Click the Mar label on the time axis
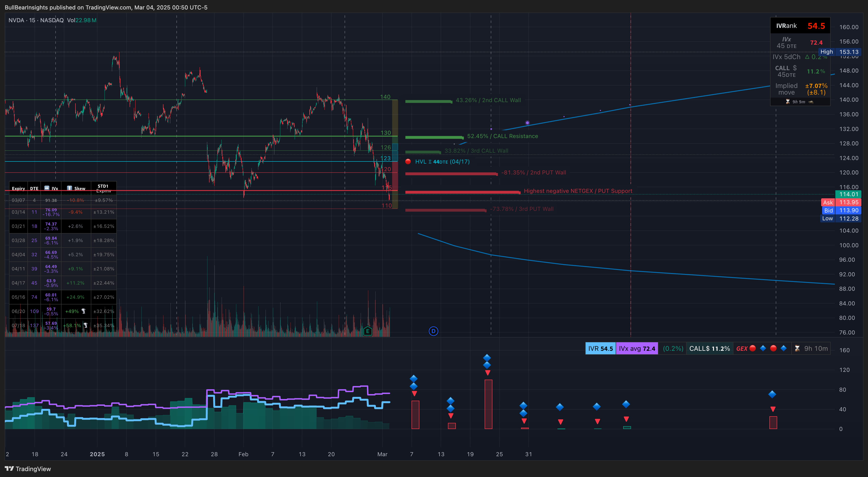Viewport: 868px width, 477px height. [x=382, y=454]
